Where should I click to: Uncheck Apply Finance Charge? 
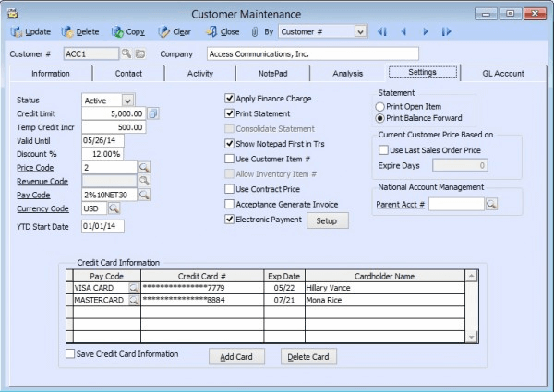[229, 98]
